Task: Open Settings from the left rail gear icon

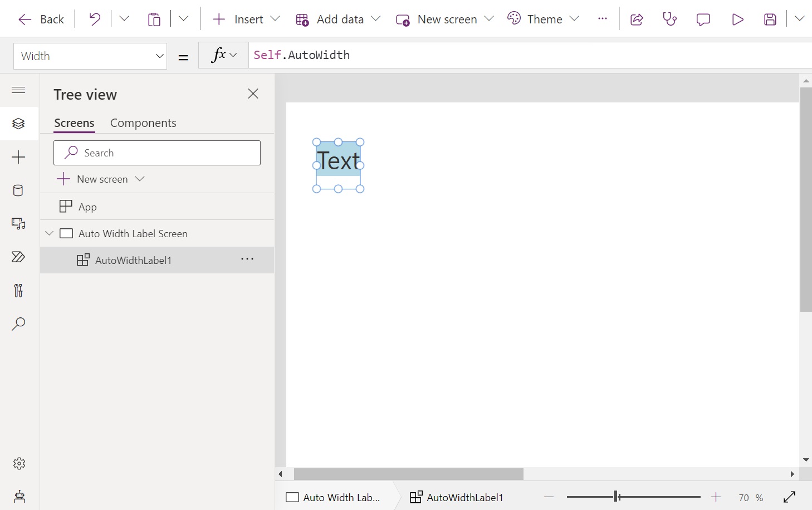Action: pyautogui.click(x=18, y=463)
